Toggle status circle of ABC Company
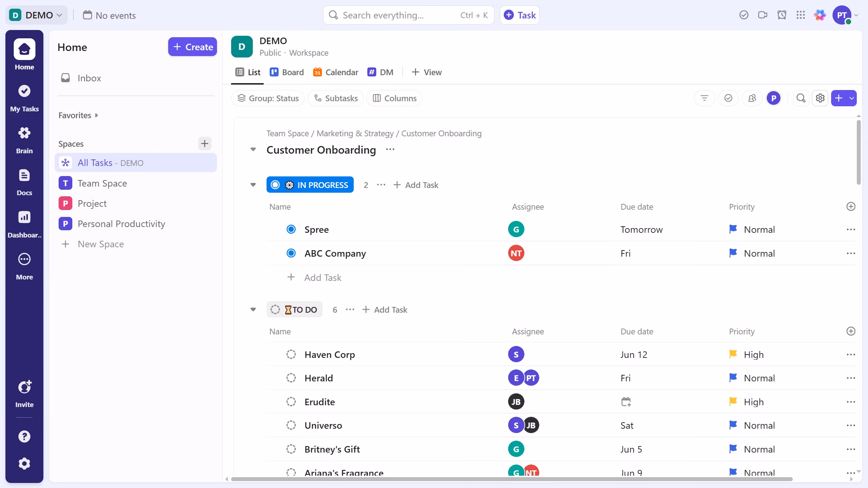868x488 pixels. (291, 253)
